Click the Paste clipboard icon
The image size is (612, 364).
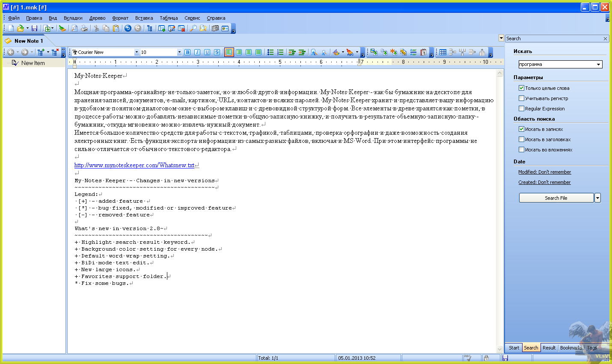click(x=116, y=28)
